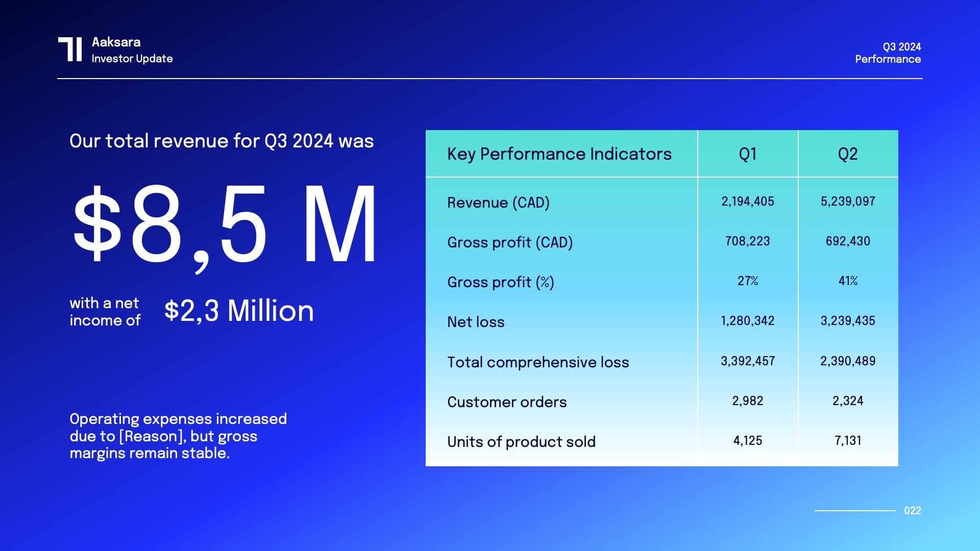Click the Q1 revenue value 2,194,405
Screen dimensions: 980x551
coord(747,202)
